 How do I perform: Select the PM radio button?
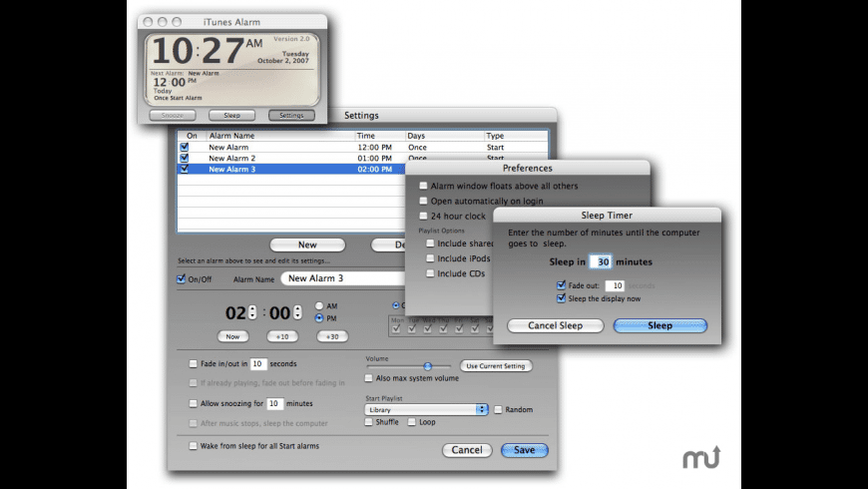click(319, 318)
